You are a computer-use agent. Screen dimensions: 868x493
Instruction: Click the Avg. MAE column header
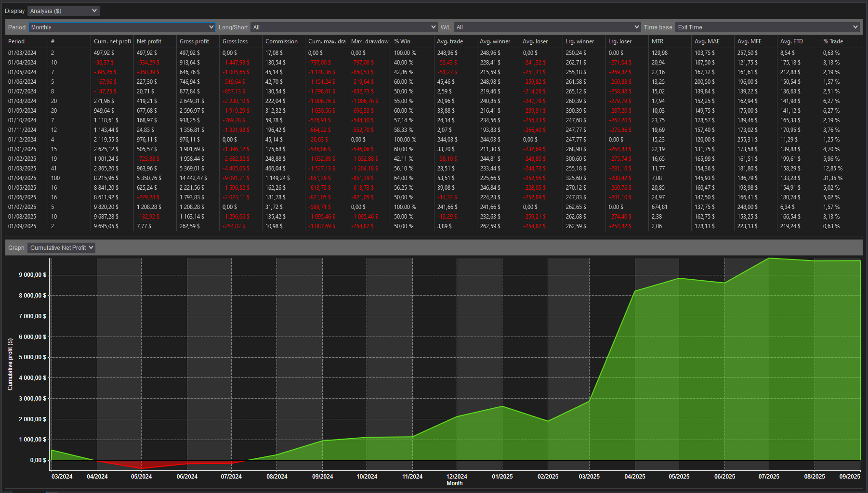click(x=712, y=41)
